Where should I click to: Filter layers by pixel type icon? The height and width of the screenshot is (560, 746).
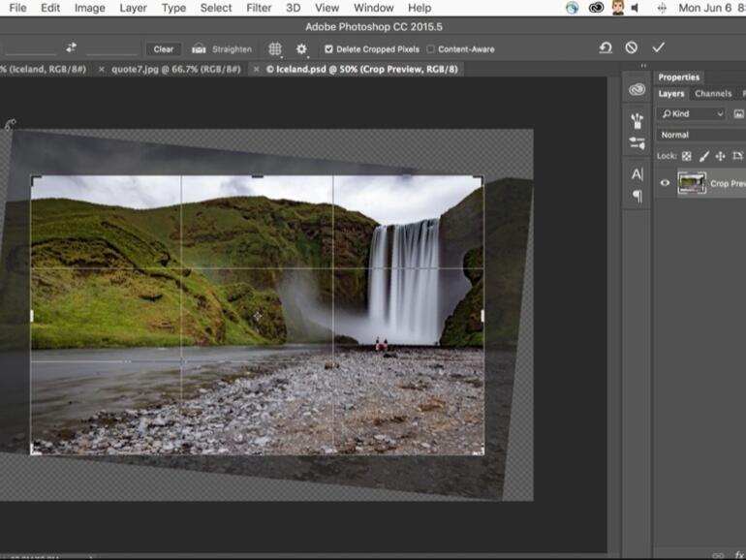tap(739, 113)
